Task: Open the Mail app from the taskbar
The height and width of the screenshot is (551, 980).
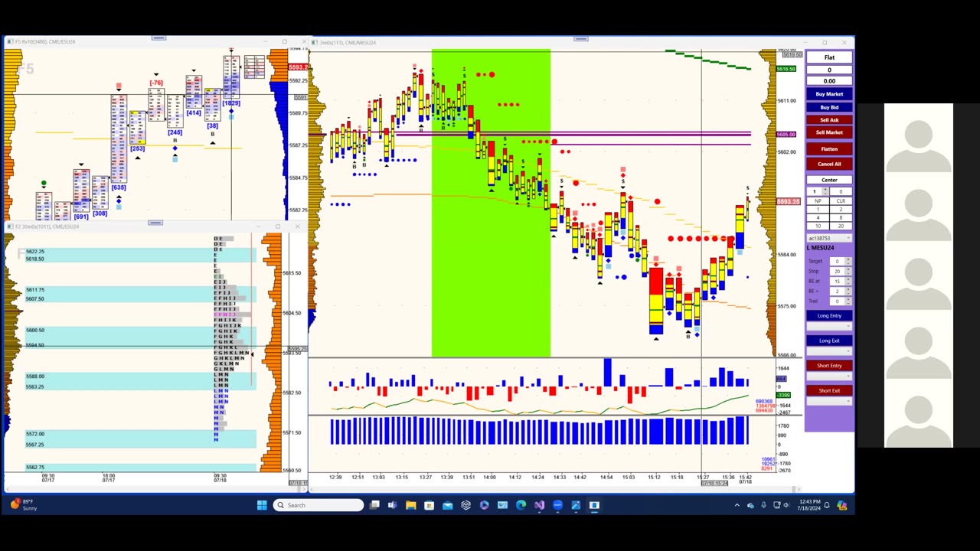Action: (448, 505)
